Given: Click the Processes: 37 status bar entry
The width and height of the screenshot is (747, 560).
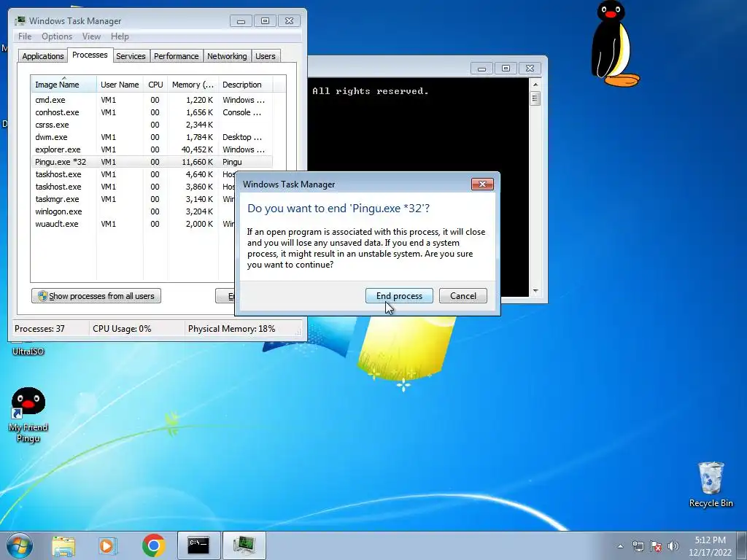Looking at the screenshot, I should (x=39, y=329).
